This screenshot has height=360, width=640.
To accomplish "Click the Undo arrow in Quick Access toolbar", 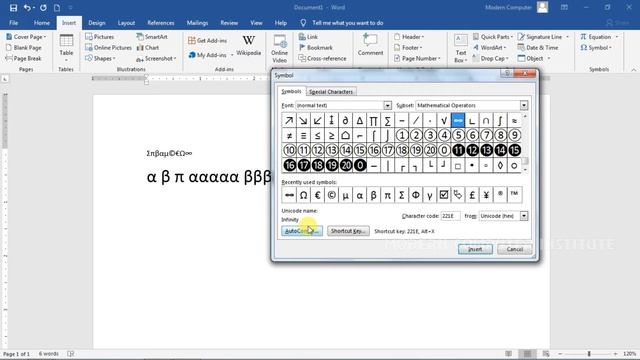I will click(27, 8).
